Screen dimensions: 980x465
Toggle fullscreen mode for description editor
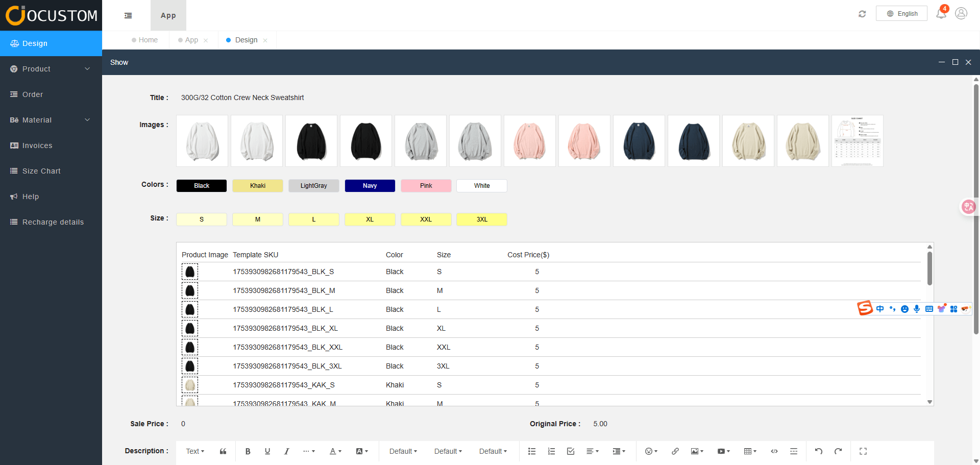coord(863,451)
